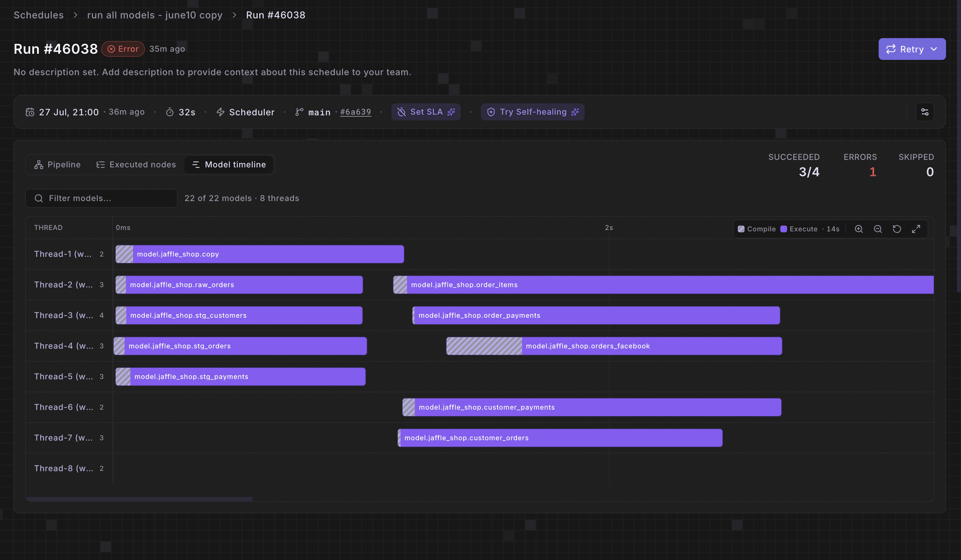Select the model.jaffle_shop.orders_facebook bar
Image resolution: width=961 pixels, height=560 pixels.
pyautogui.click(x=614, y=346)
